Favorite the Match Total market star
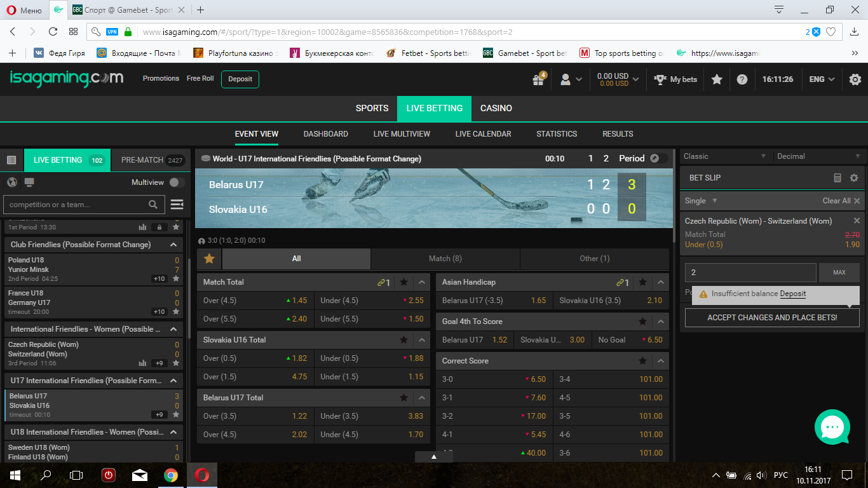 coord(403,282)
